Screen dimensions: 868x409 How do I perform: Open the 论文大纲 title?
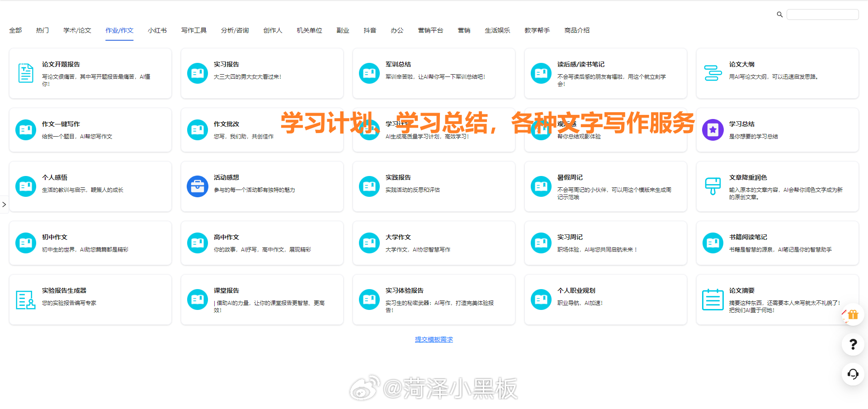pos(742,64)
